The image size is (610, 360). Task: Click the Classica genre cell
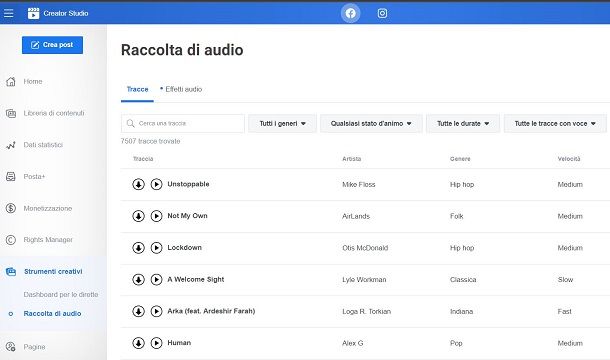pos(463,279)
